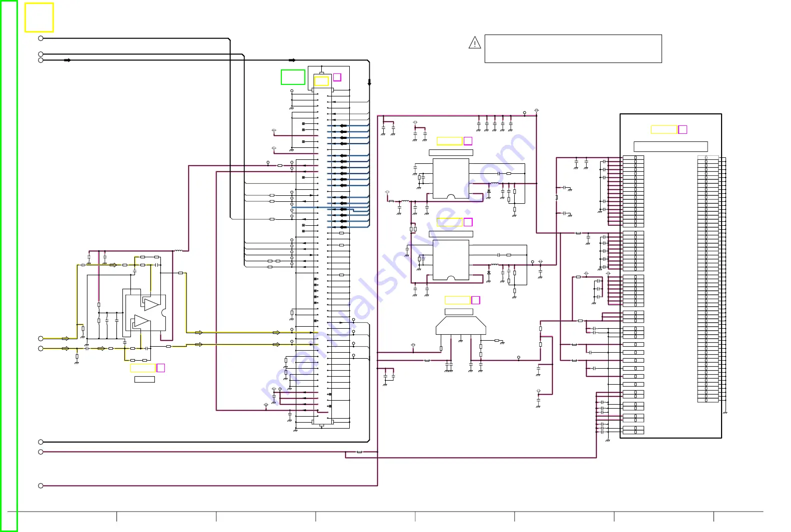Click the upper op-amp triangle symbol
Viewport: 791px width, 532px height.
pos(151,304)
